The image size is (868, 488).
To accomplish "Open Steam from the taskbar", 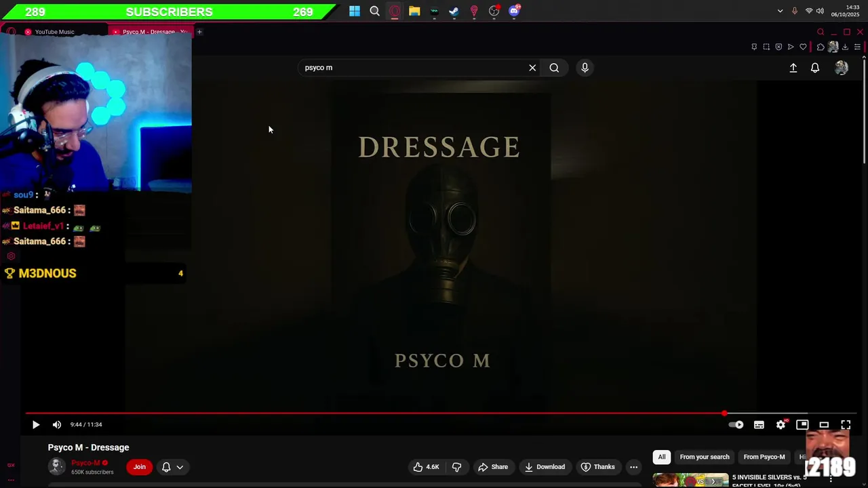I will [454, 11].
